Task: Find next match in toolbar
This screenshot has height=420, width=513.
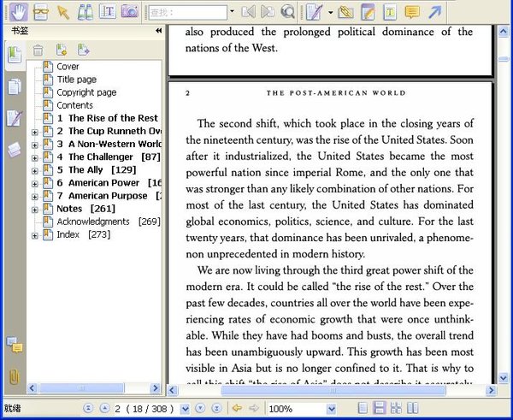Action: 268,13
